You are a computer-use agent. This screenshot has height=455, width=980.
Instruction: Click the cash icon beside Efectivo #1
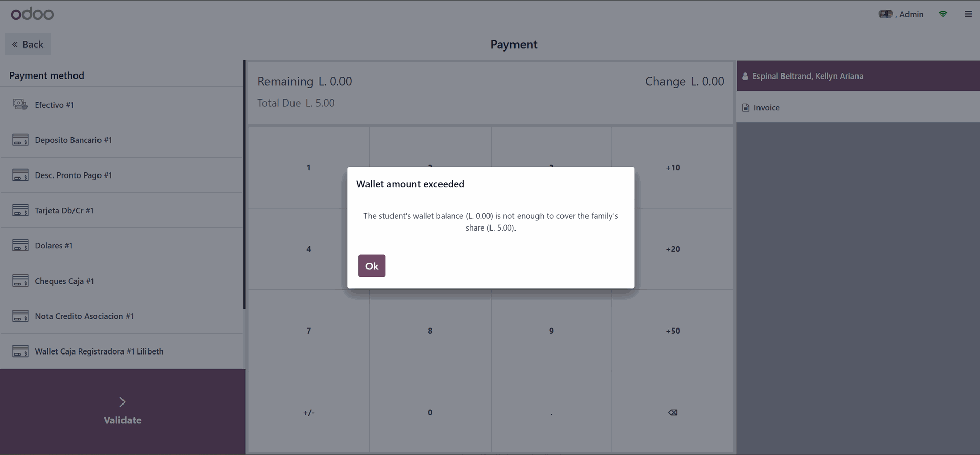[20, 105]
